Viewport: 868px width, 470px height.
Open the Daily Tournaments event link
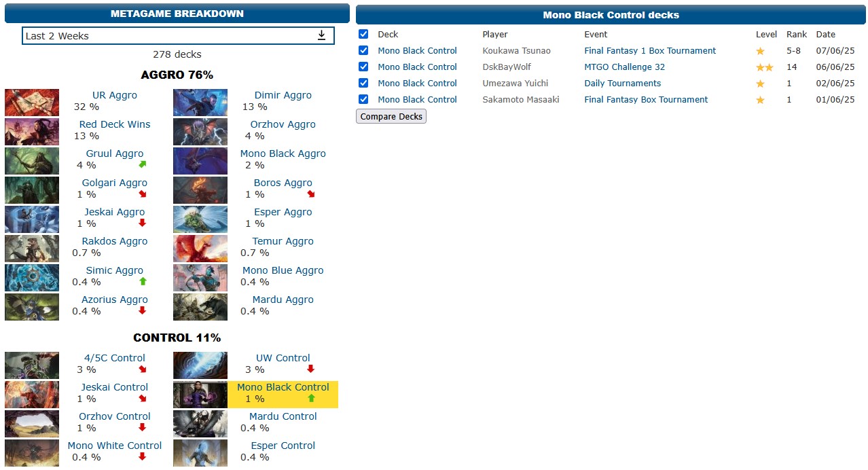[623, 83]
